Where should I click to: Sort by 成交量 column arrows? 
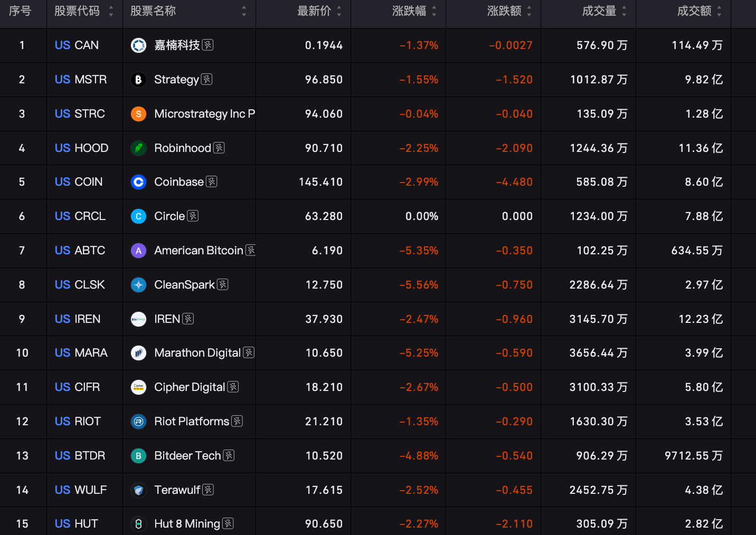click(624, 11)
